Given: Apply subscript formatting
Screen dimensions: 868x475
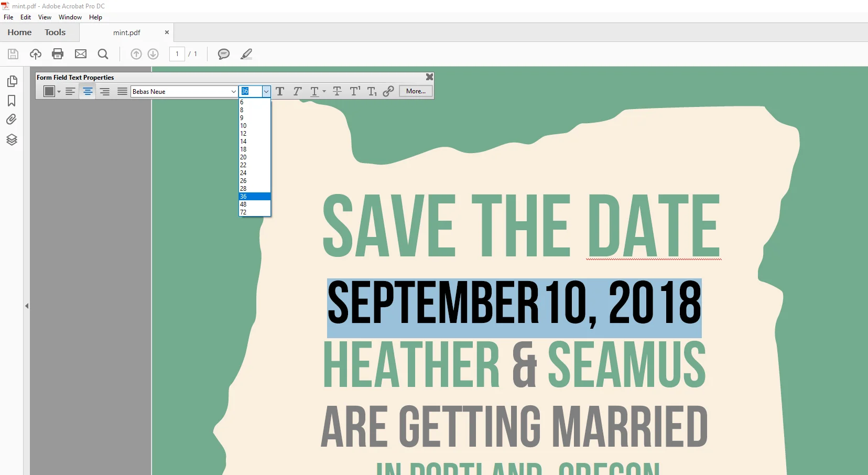Looking at the screenshot, I should [372, 91].
